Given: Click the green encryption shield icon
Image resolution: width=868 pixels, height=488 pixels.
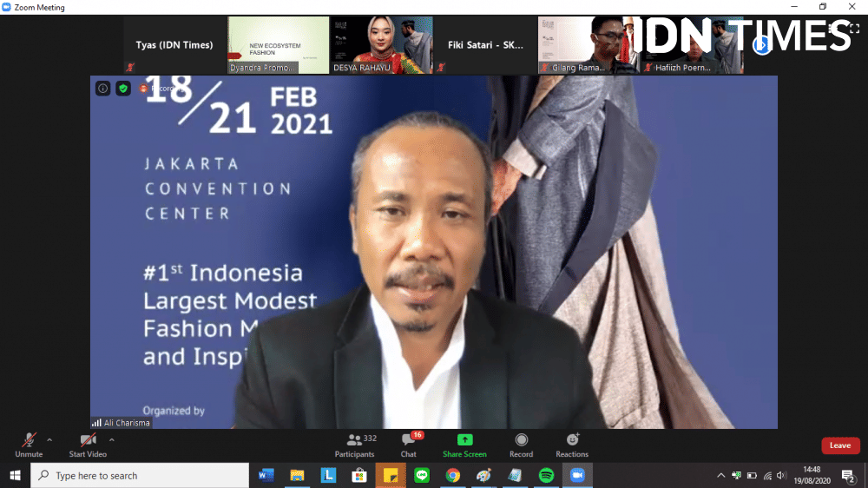Looking at the screenshot, I should click(x=123, y=88).
